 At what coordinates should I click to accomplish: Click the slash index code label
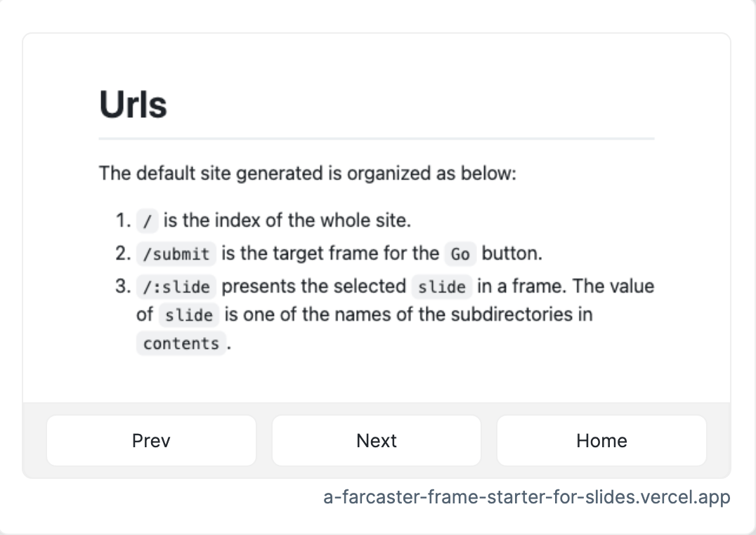(147, 221)
